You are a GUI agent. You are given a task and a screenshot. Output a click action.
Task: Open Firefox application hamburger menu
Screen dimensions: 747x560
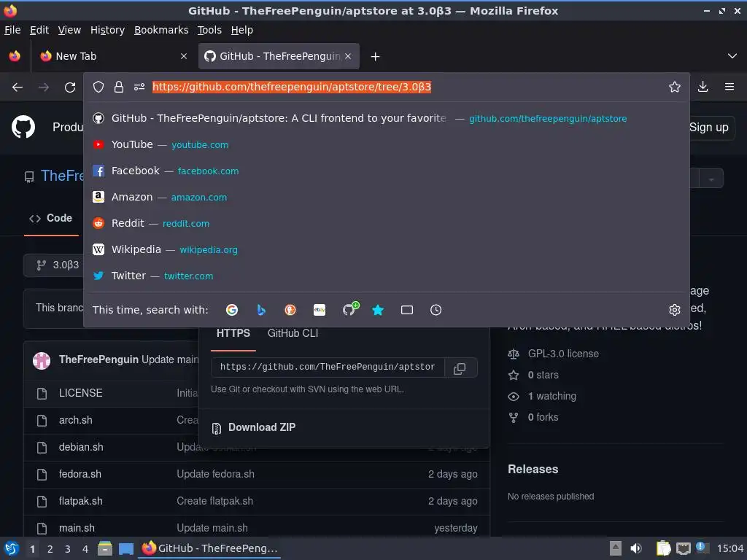729,87
